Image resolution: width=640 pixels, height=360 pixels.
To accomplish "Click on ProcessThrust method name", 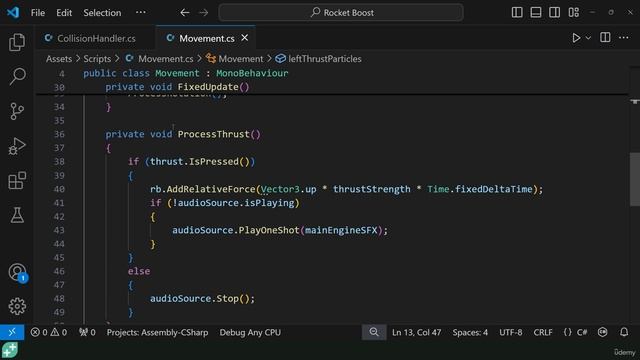I will click(213, 134).
